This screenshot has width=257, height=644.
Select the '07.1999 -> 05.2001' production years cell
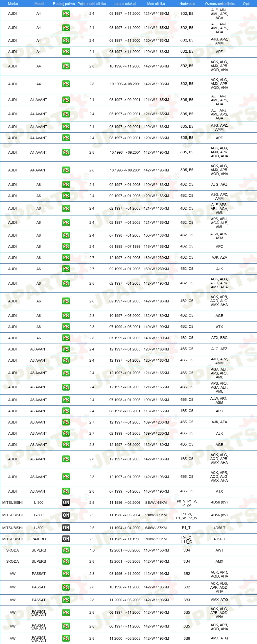[125, 327]
